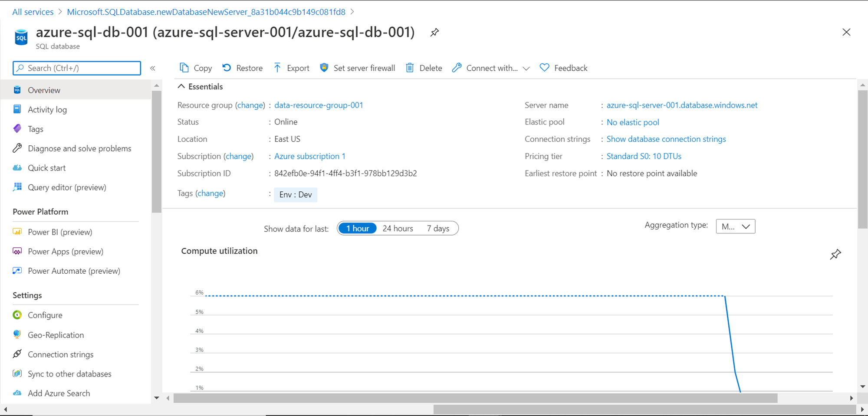Viewport: 868px width, 416px height.
Task: Click change next to Tags
Action: [210, 193]
